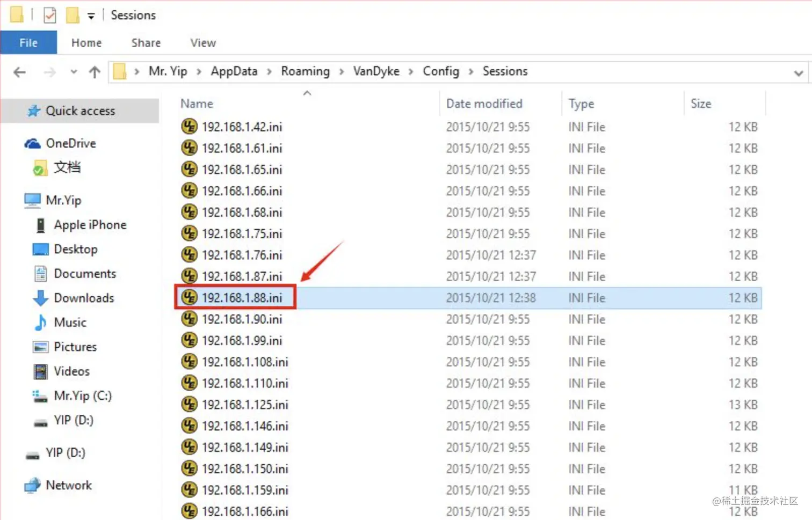Click the 192.168.1.65.ini file icon
812x520 pixels.
[x=189, y=170]
